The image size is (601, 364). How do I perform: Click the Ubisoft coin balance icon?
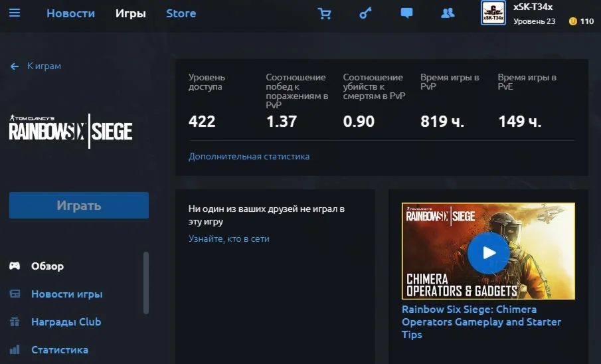573,21
